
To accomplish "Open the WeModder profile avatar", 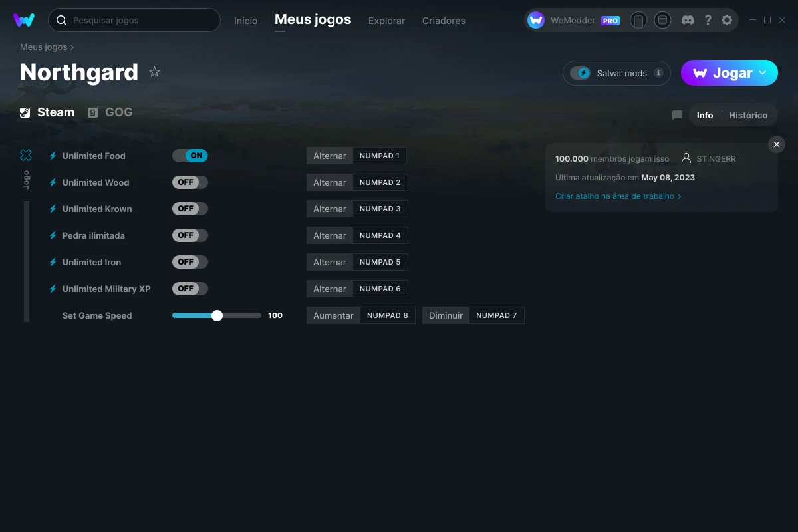I will coord(536,20).
